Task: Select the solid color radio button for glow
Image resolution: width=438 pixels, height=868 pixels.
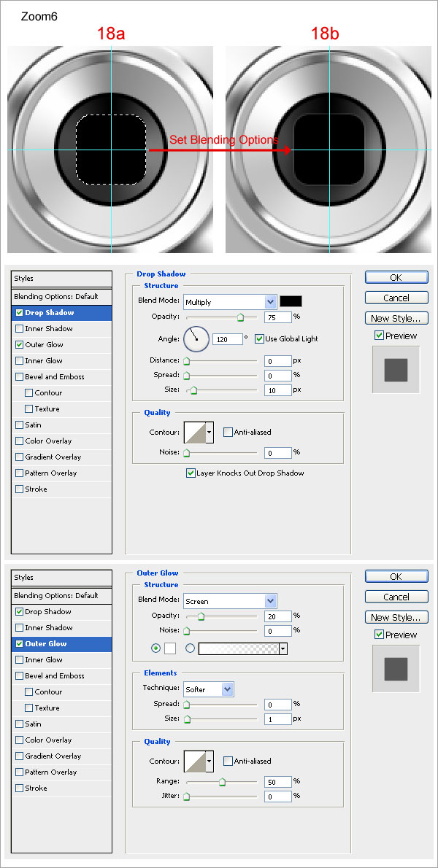Action: coord(155,648)
